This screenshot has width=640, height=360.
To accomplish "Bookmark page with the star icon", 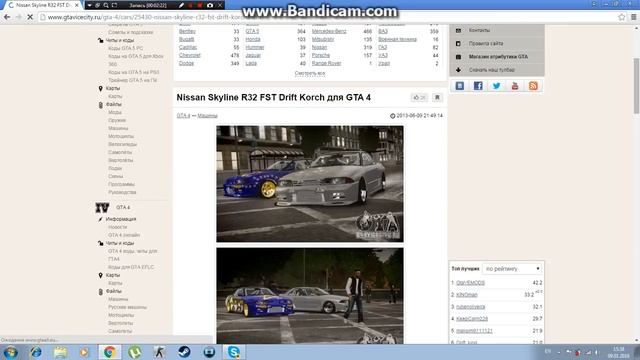I will (621, 17).
